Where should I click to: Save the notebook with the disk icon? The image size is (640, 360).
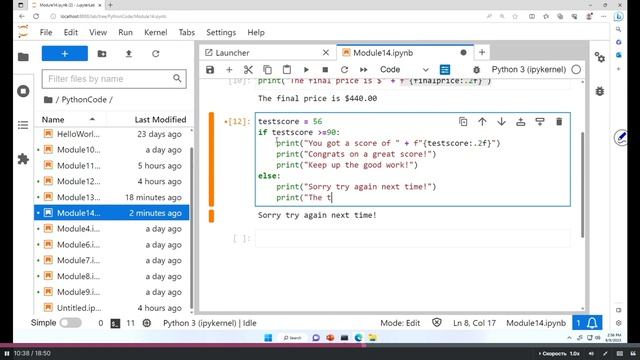click(x=210, y=70)
